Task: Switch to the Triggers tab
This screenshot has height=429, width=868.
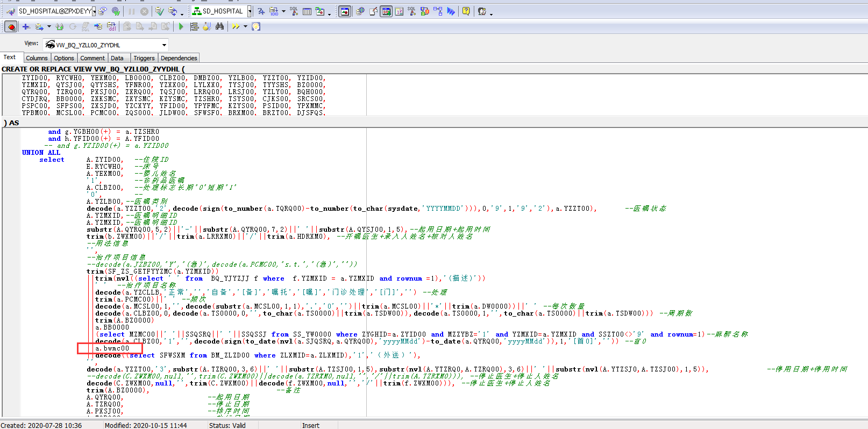Action: pos(144,58)
